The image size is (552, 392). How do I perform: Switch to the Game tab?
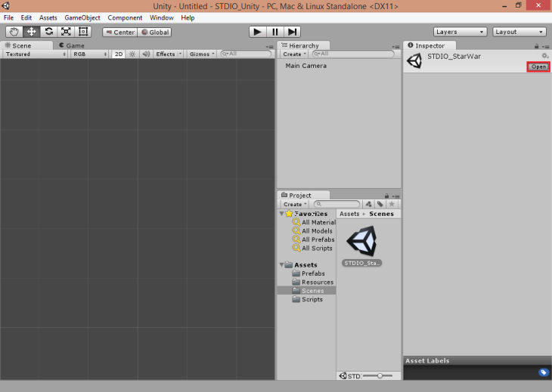pyautogui.click(x=72, y=46)
